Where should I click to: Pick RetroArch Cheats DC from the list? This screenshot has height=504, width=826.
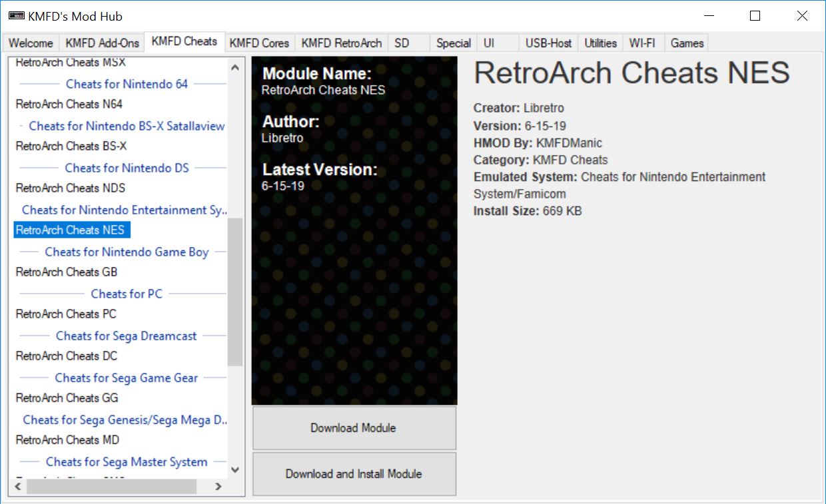tap(67, 356)
